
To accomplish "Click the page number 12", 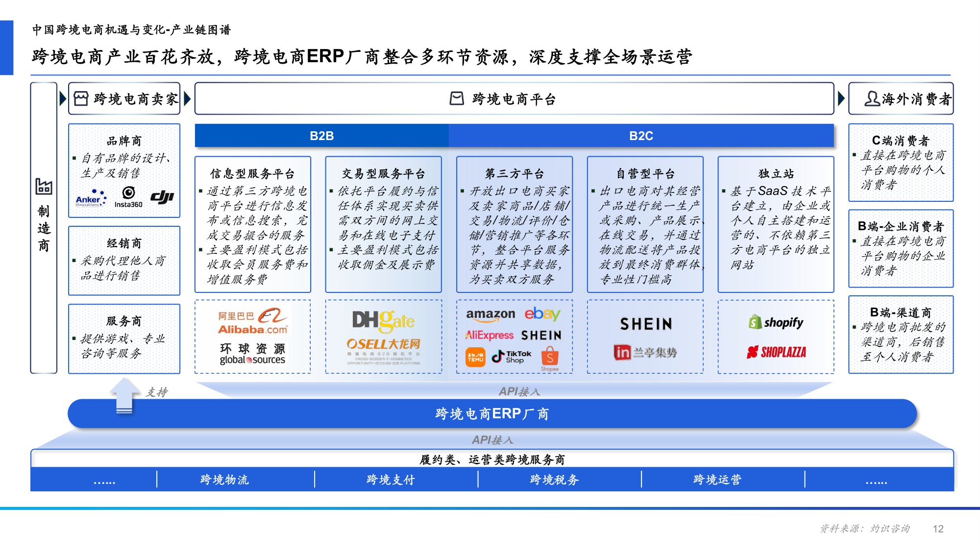I will pos(938,529).
